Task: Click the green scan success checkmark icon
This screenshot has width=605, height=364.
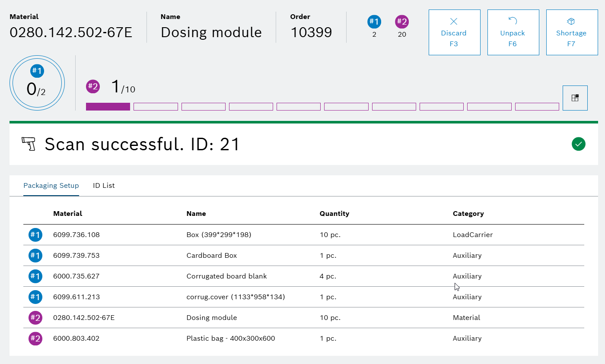Action: click(x=578, y=144)
